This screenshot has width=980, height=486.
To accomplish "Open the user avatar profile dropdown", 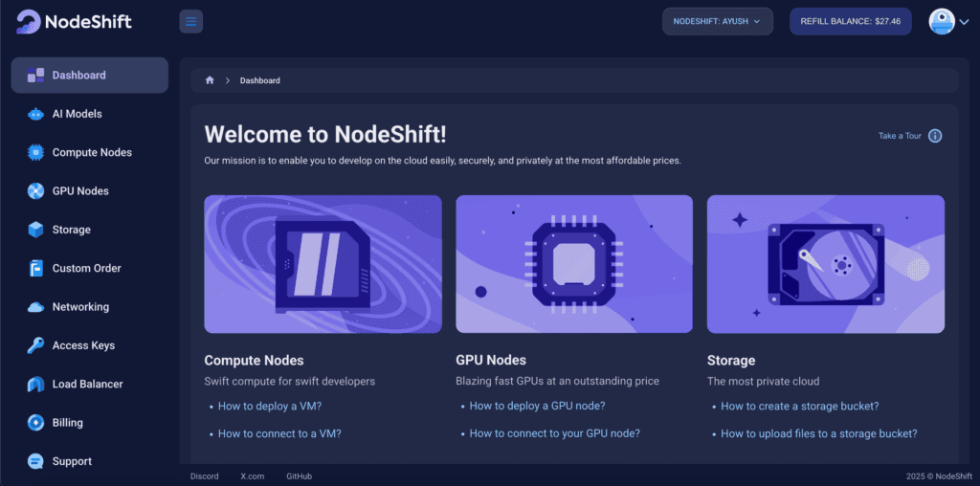I will 943,21.
